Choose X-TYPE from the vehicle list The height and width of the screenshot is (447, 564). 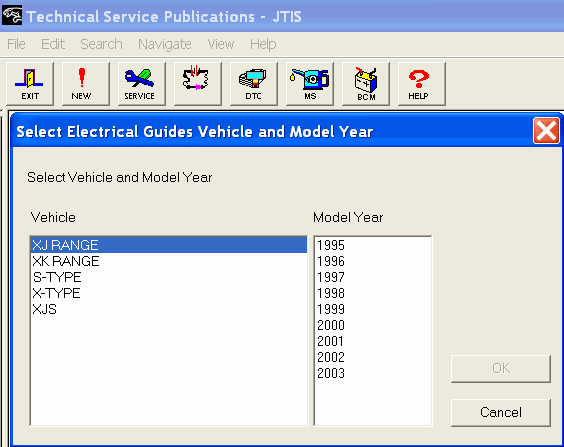[x=169, y=293]
